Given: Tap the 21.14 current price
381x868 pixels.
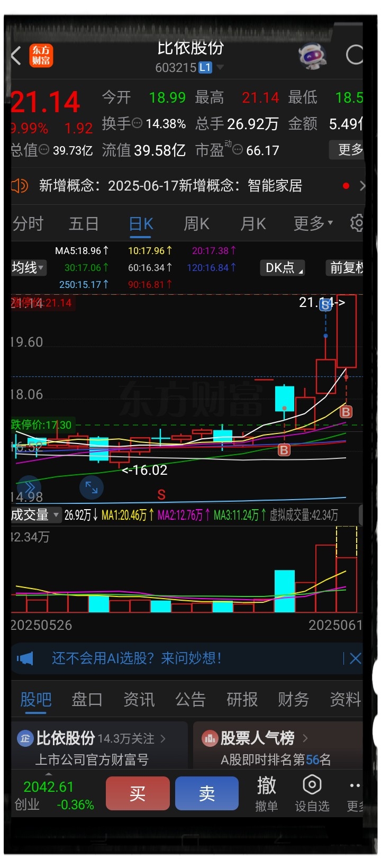Looking at the screenshot, I should tap(46, 102).
